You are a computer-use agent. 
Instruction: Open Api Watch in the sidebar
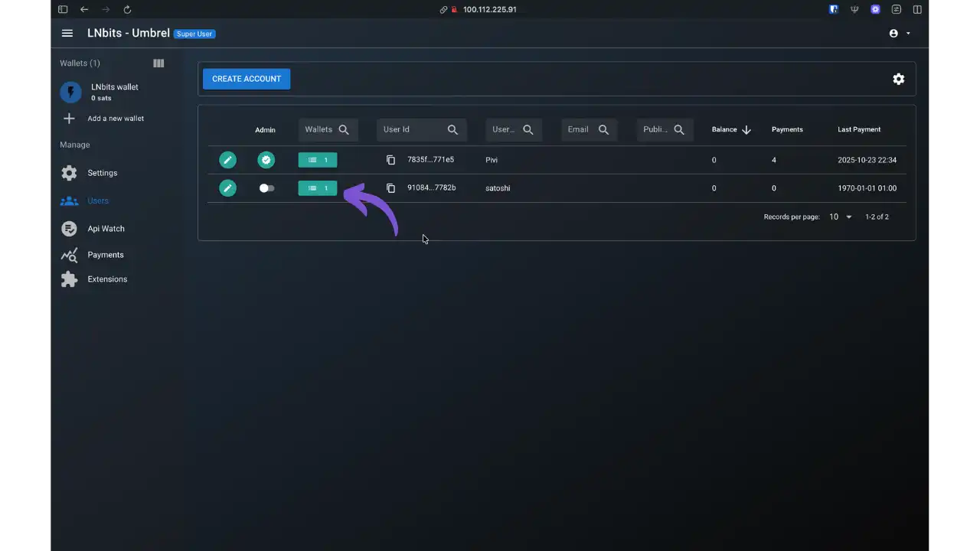(106, 229)
